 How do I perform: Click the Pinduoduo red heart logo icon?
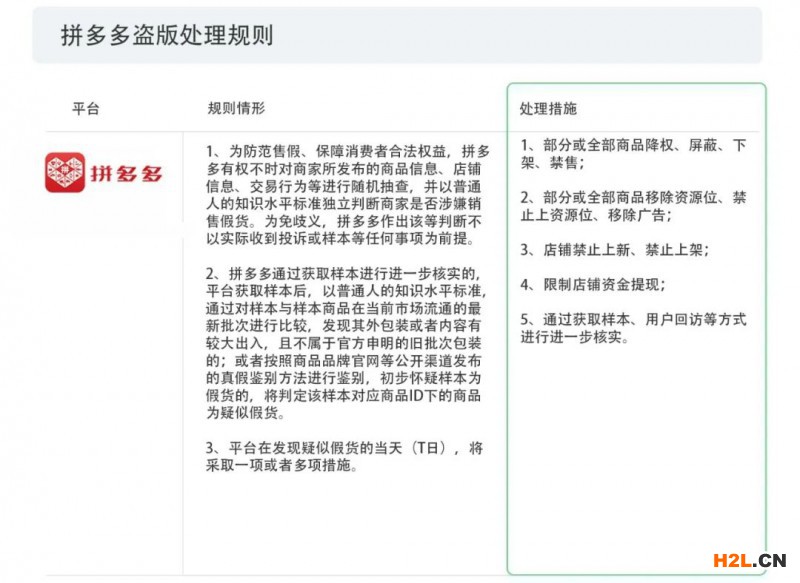(66, 172)
